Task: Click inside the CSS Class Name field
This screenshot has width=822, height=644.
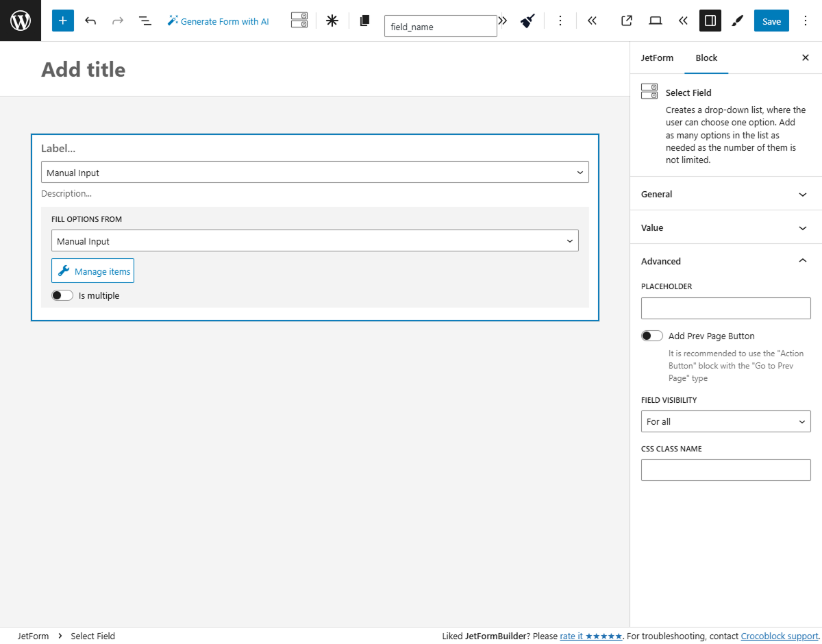Action: 725,469
